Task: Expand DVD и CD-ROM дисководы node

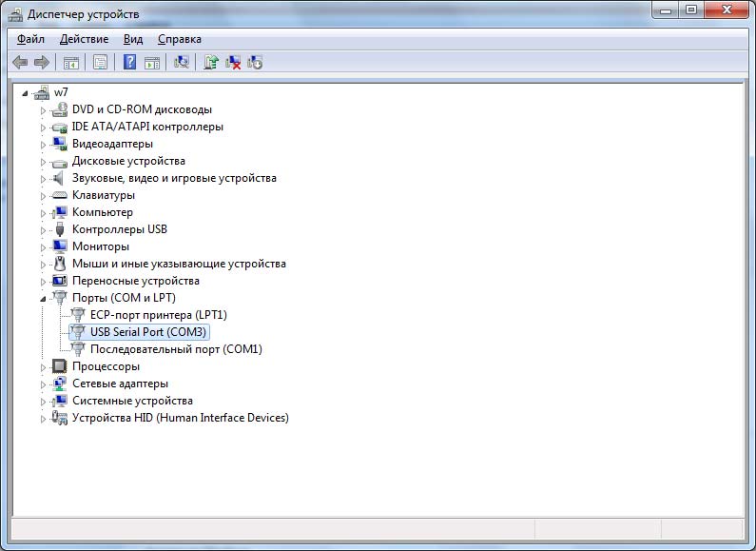Action: coord(43,110)
